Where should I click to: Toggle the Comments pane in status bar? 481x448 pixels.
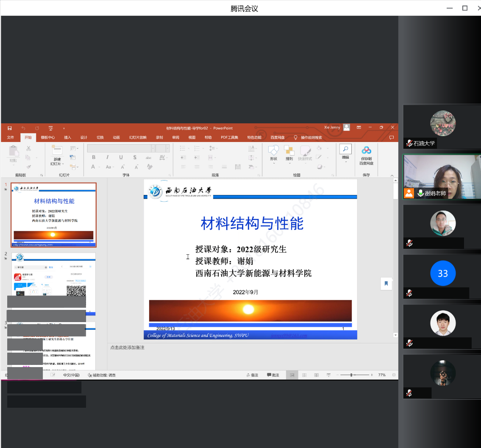click(x=273, y=375)
